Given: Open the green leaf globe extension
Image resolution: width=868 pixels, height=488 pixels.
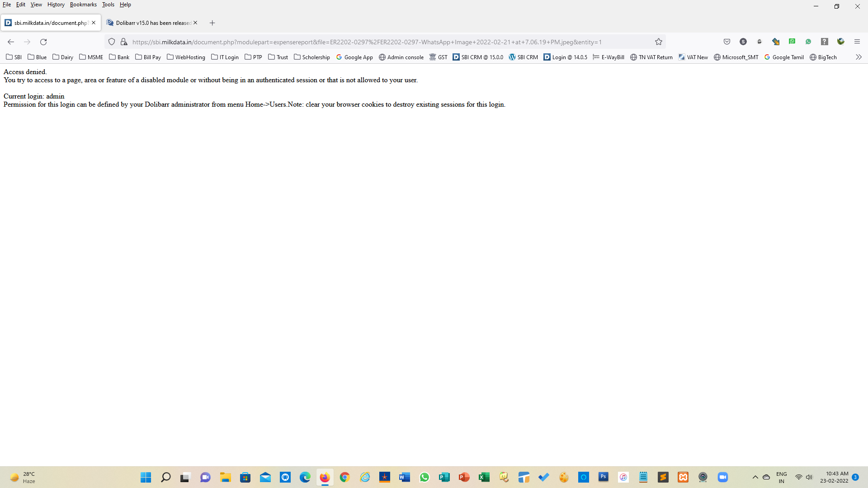Looking at the screenshot, I should click(841, 42).
